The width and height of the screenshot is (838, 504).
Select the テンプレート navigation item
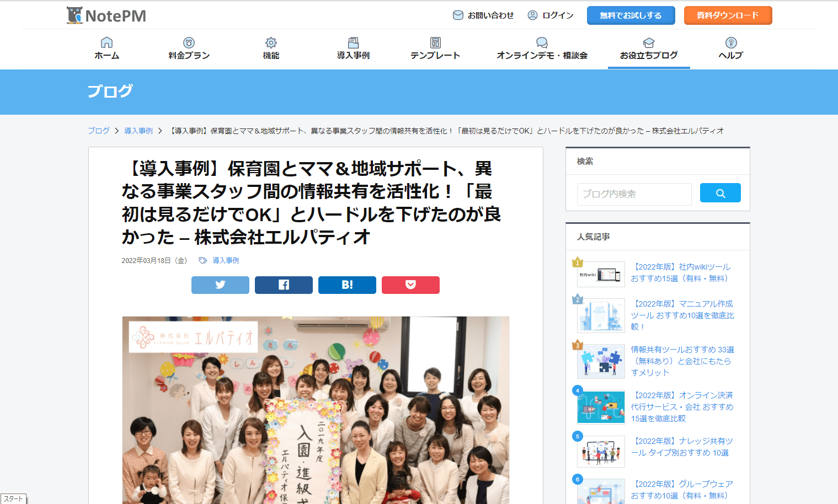435,49
